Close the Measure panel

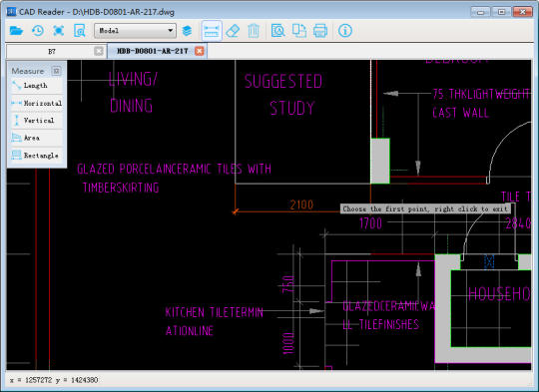pos(56,71)
